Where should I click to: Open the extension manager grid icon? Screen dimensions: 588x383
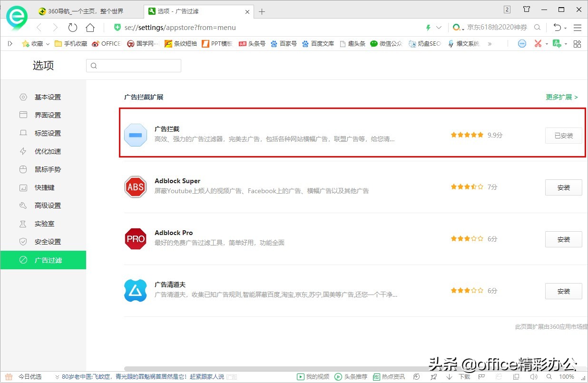click(577, 43)
